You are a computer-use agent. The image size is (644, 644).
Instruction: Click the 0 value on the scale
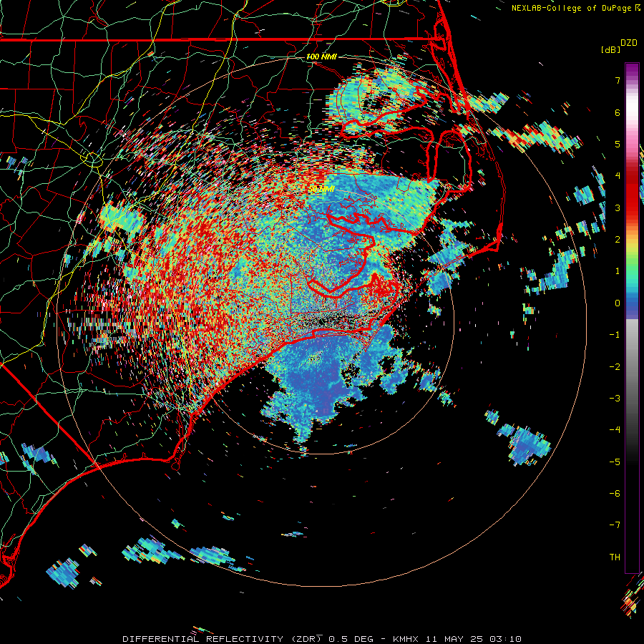pos(618,303)
